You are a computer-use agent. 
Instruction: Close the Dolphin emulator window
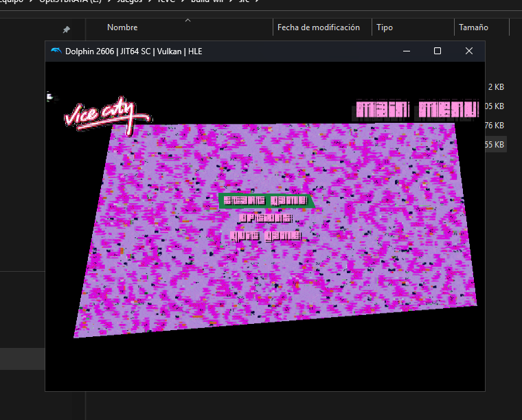point(469,51)
